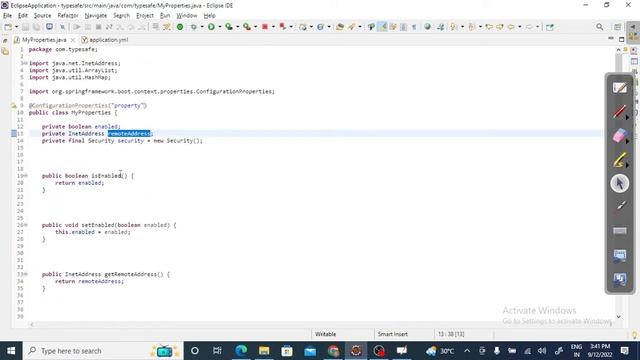Open the Navigate menu
Screen dimensions: 640x360
click(x=96, y=16)
